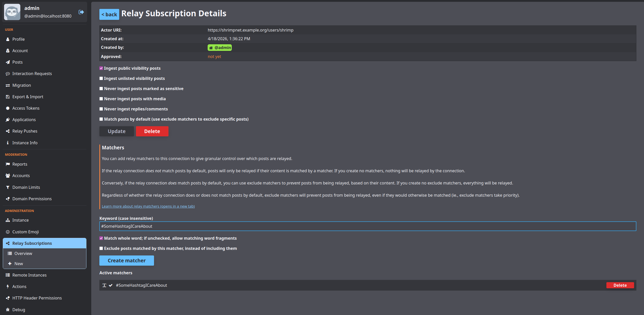Click the Instance Info icon

8,143
